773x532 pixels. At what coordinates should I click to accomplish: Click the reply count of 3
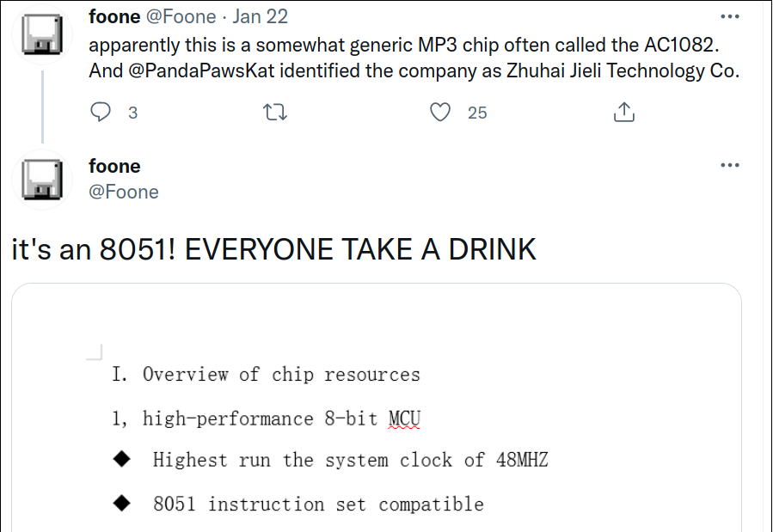[x=132, y=113]
